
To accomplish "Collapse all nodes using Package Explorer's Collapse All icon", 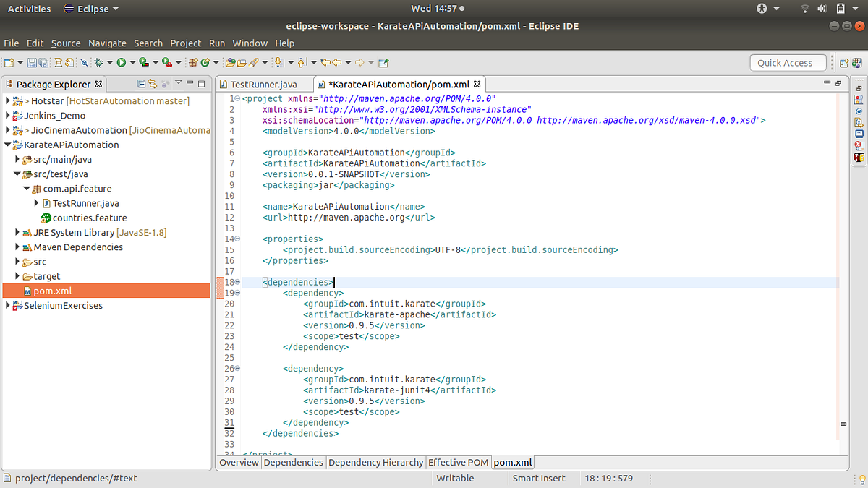I will (x=141, y=83).
